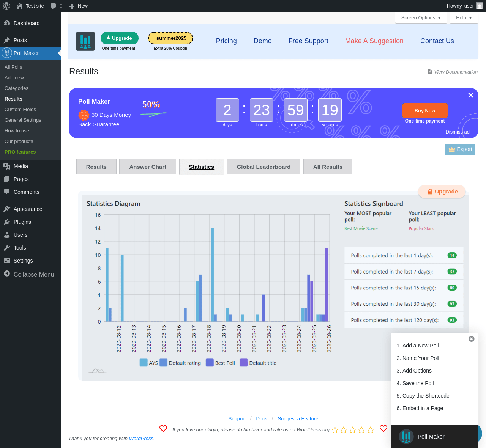Toggle the Default title legend series
The image size is (486, 448).
tap(258, 363)
